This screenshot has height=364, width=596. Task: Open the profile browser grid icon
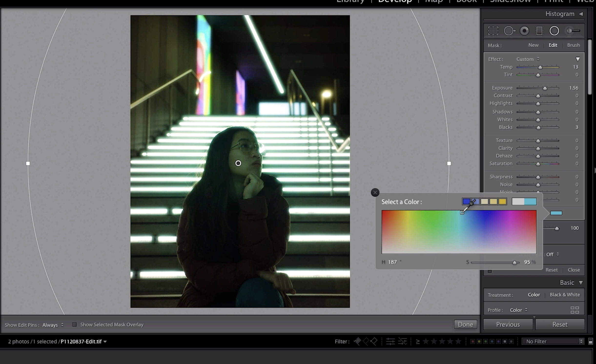point(575,310)
